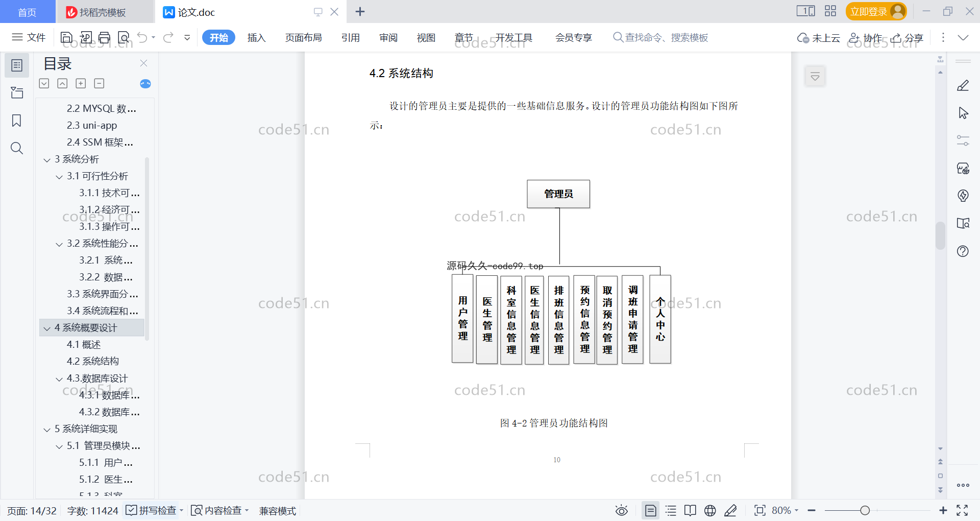Jump to 2.3 uni-app in outline
Viewport: 980px width, 521px height.
(92, 125)
